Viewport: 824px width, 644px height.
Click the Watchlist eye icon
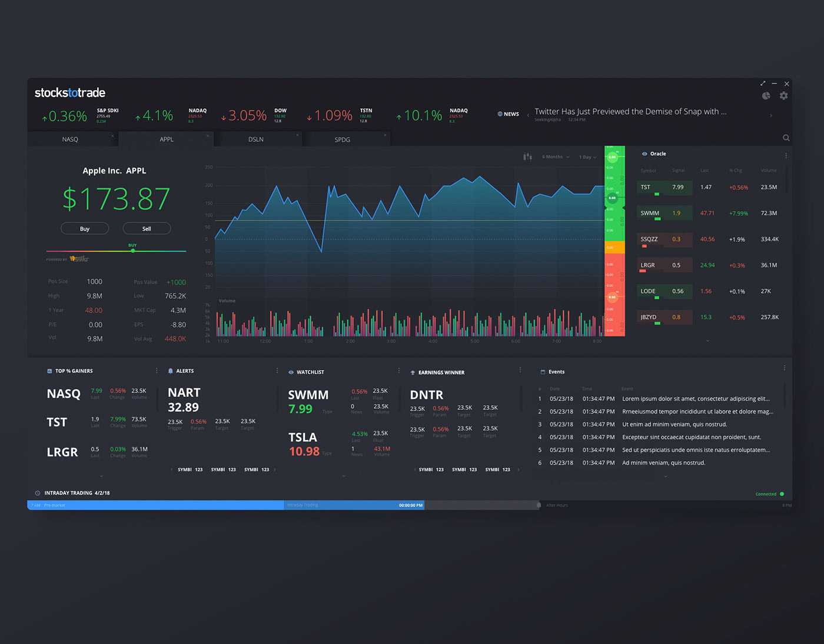(x=291, y=372)
